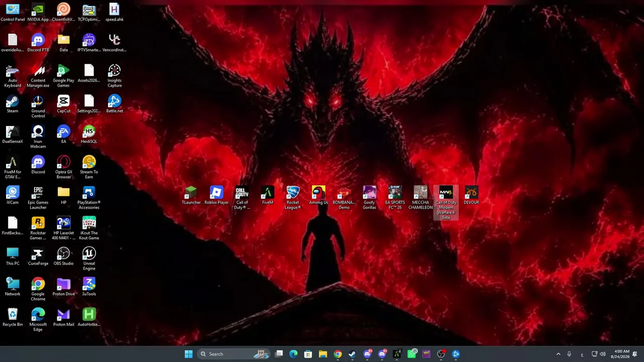Select the Battle.net desktop shortcut

pos(114,105)
